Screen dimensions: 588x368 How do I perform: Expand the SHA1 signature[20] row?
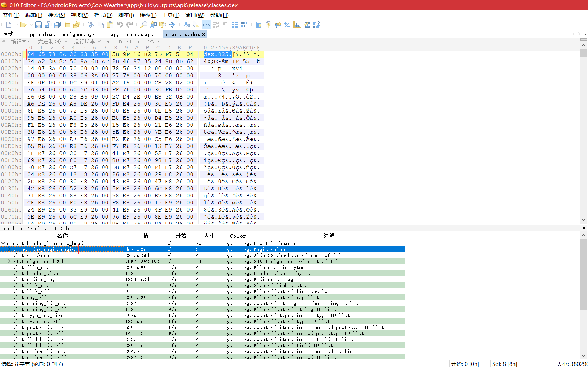click(x=9, y=261)
